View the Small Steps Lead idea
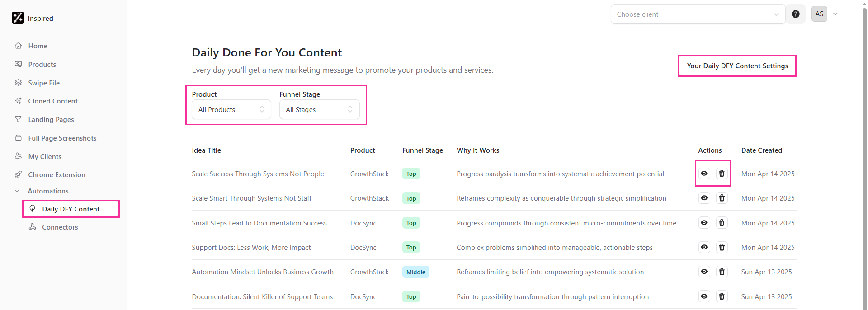The width and height of the screenshot is (868, 310). click(x=704, y=223)
